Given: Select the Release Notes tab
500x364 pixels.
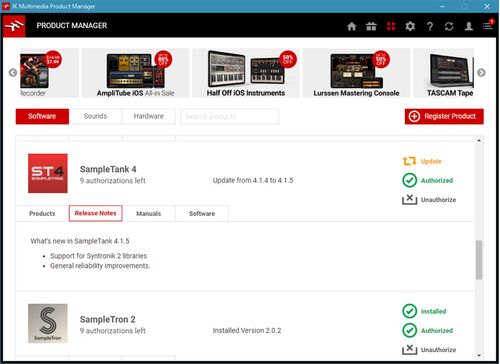Looking at the screenshot, I should tap(96, 213).
